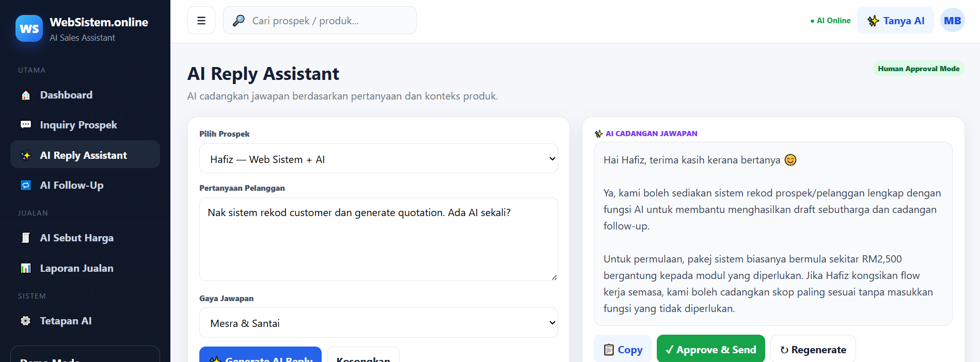Navigate to AI Sebut Harga
This screenshot has width=980, height=362.
pyautogui.click(x=85, y=238)
